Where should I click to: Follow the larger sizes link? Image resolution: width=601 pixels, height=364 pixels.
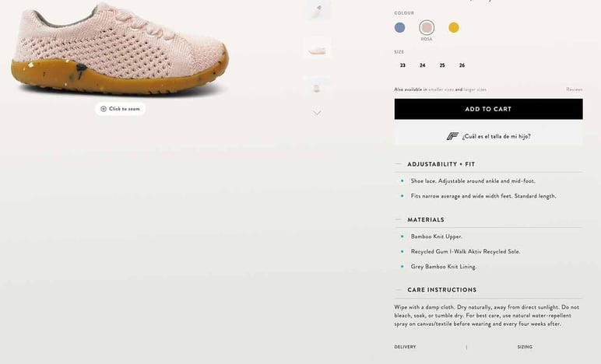point(476,89)
